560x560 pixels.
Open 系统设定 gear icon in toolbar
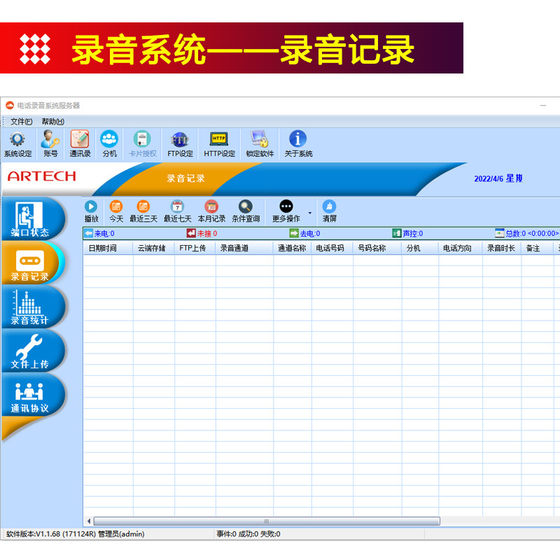coord(18,144)
